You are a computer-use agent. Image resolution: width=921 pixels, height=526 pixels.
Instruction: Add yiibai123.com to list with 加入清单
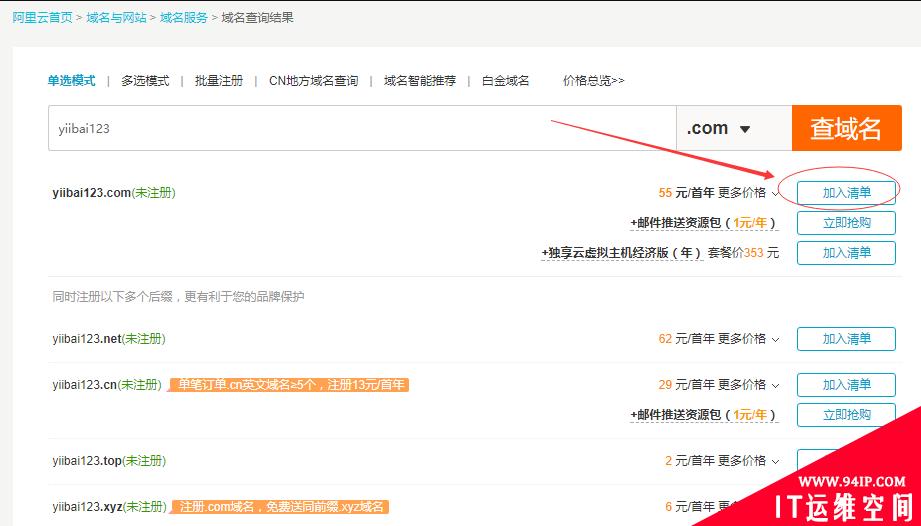(846, 193)
